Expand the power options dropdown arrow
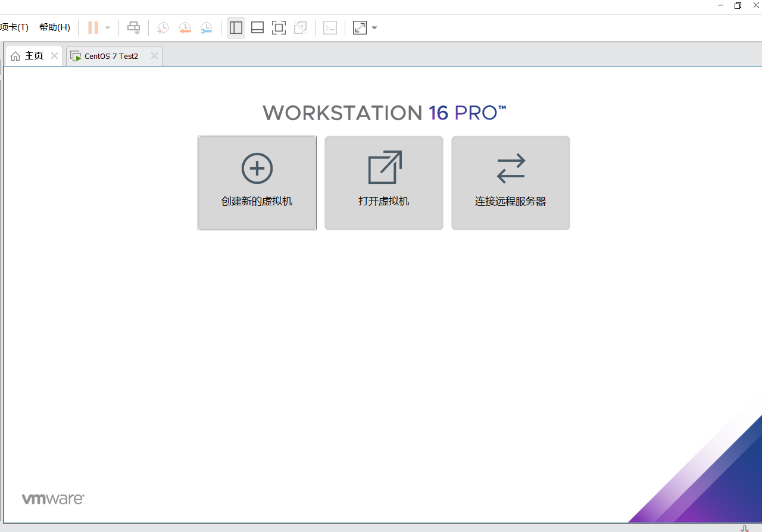 point(108,27)
